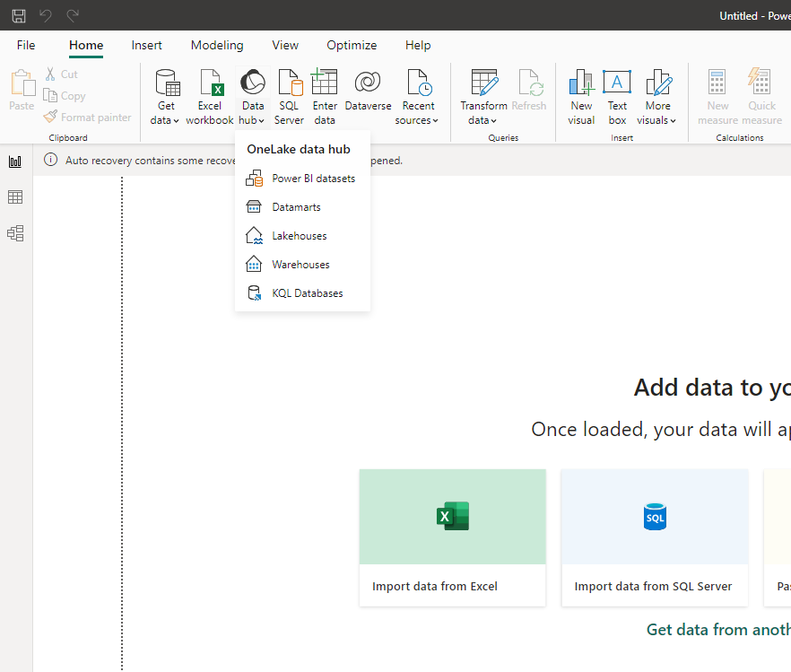Screen dimensions: 791x672
Task: Open the Modeling tab
Action: pyautogui.click(x=217, y=46)
